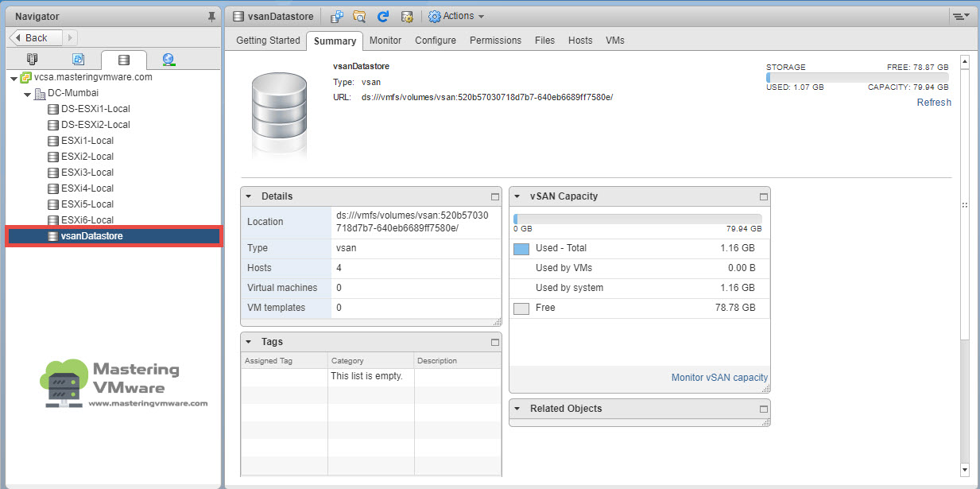The height and width of the screenshot is (489, 980).
Task: Select the Summary tab
Action: pyautogui.click(x=335, y=41)
